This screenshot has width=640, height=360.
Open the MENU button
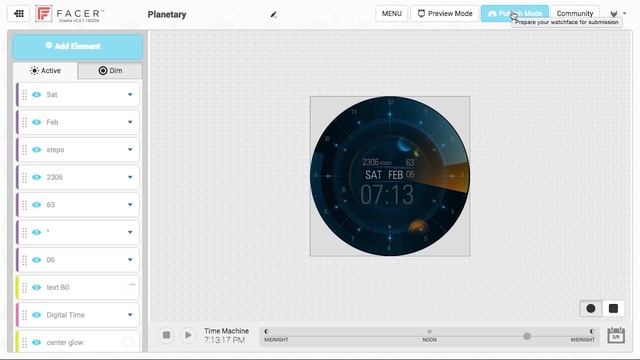391,13
